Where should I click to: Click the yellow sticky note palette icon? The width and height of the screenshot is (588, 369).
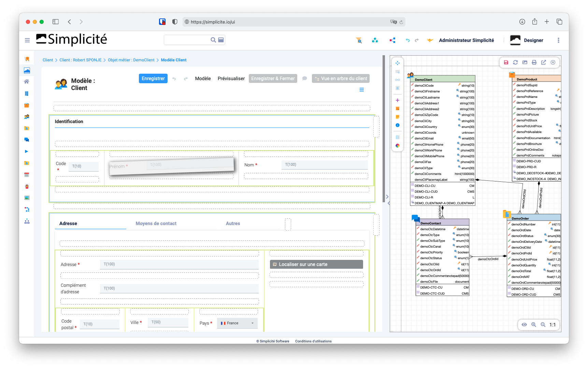(398, 117)
